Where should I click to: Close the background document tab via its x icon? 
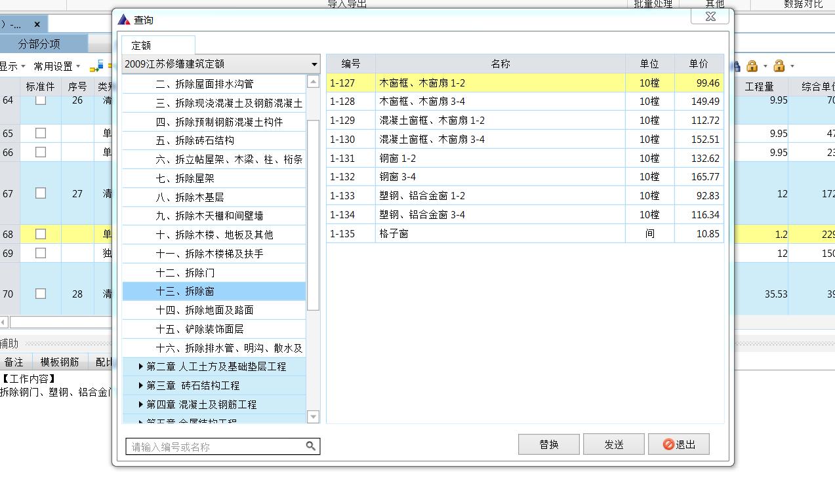pos(37,24)
